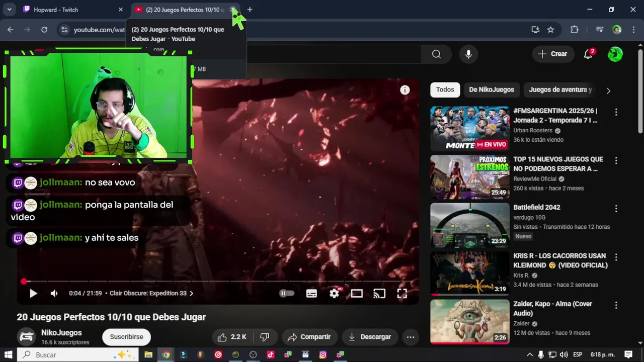Screen dimensions: 644x362
Task: Open File Explorer from taskbar
Action: (x=148, y=354)
